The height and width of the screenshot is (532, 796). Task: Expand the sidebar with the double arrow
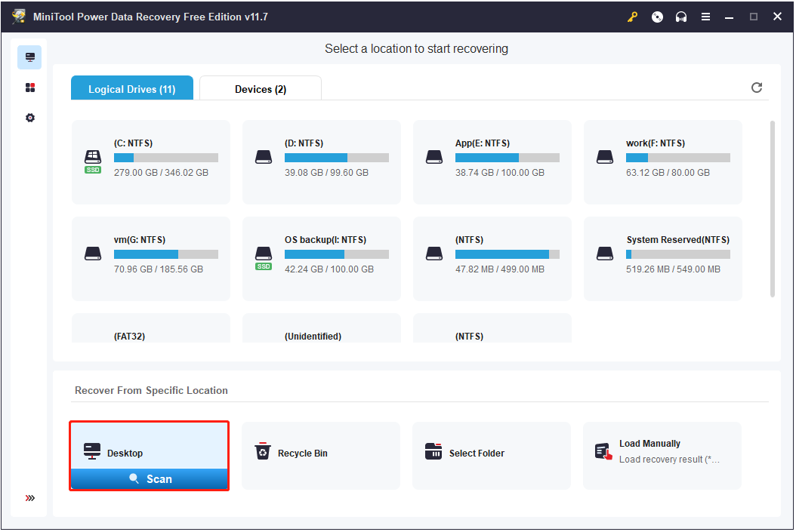[29, 498]
